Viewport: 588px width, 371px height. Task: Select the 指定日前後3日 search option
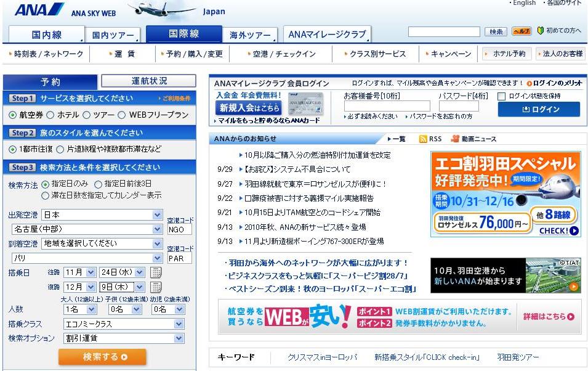click(x=98, y=184)
